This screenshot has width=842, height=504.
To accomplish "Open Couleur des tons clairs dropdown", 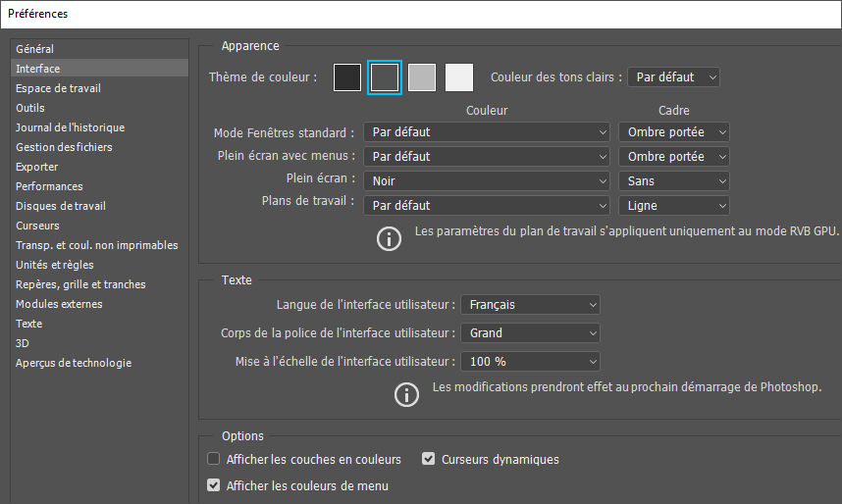I will pyautogui.click(x=673, y=76).
